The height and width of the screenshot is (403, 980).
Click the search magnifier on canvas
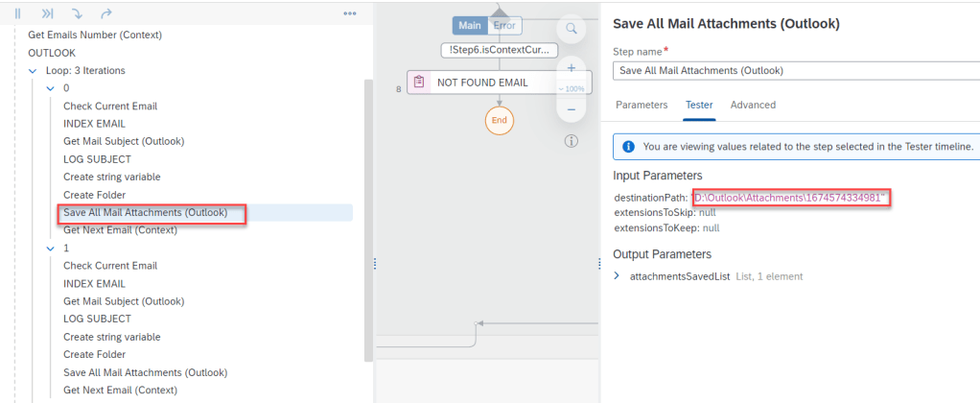571,29
